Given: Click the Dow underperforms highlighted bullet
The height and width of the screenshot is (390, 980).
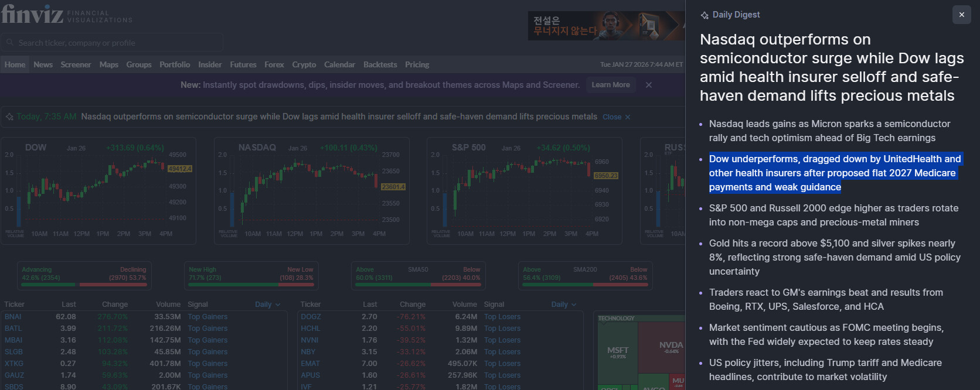Looking at the screenshot, I should (835, 173).
